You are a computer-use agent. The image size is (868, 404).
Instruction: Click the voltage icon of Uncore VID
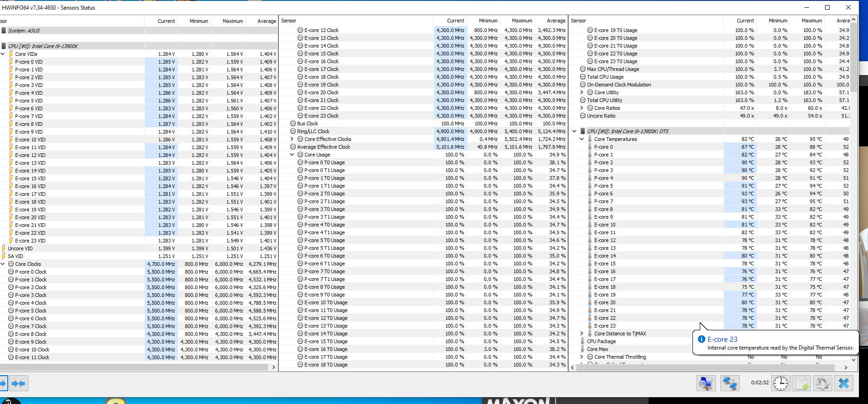coord(4,248)
